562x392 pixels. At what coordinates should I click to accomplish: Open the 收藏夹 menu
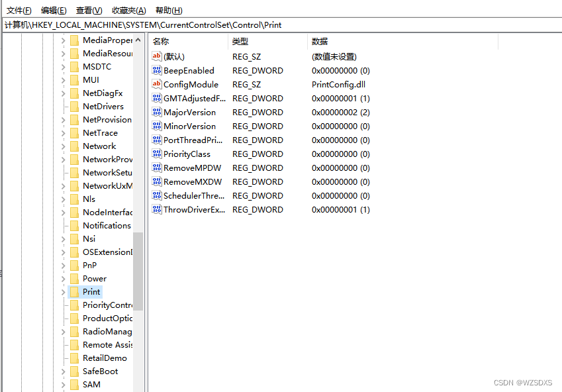pos(128,11)
